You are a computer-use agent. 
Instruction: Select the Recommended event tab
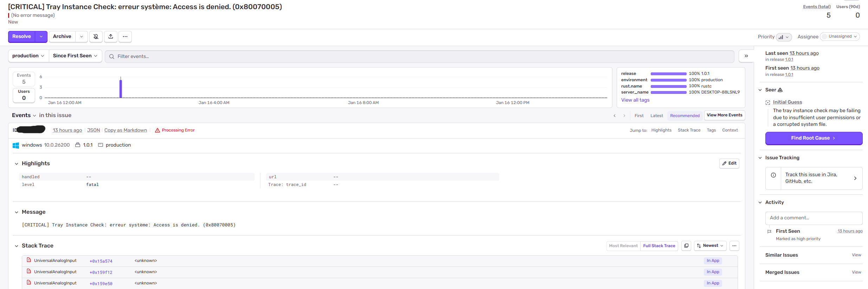(684, 116)
